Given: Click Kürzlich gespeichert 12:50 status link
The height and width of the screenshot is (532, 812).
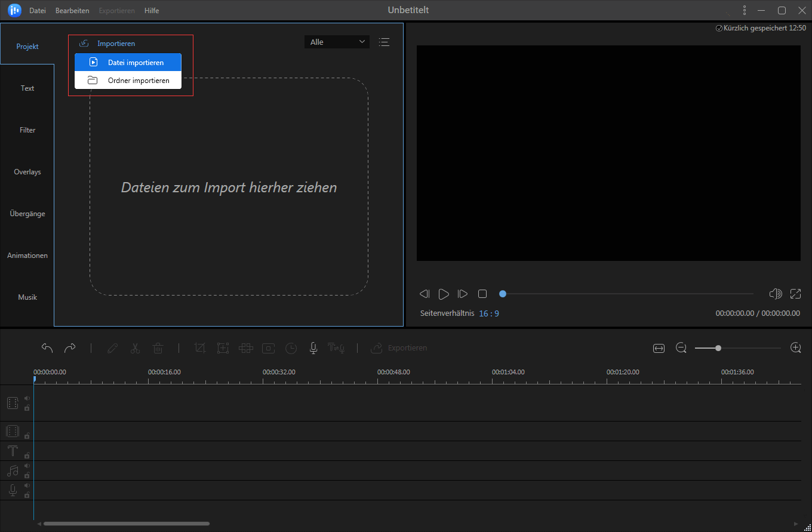Looking at the screenshot, I should (761, 27).
